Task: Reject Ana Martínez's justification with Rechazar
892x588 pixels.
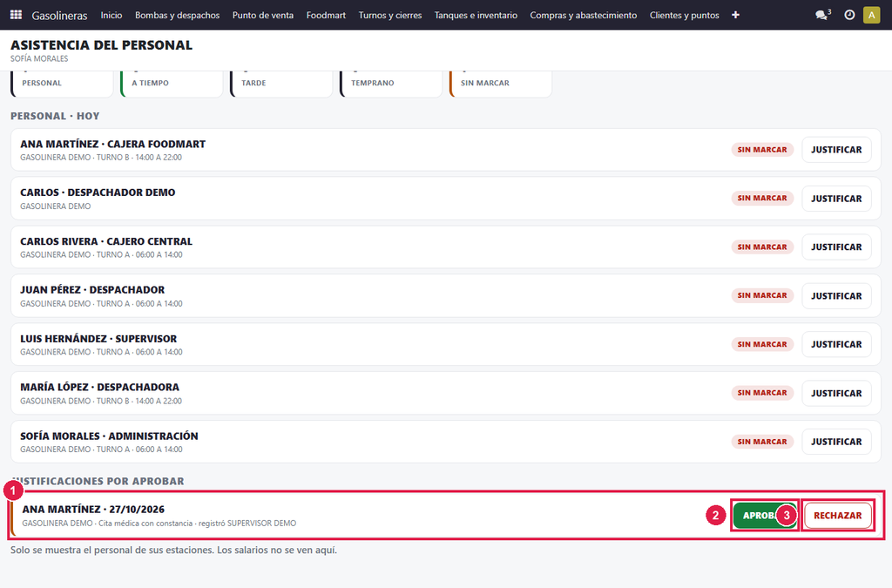Action: 837,515
